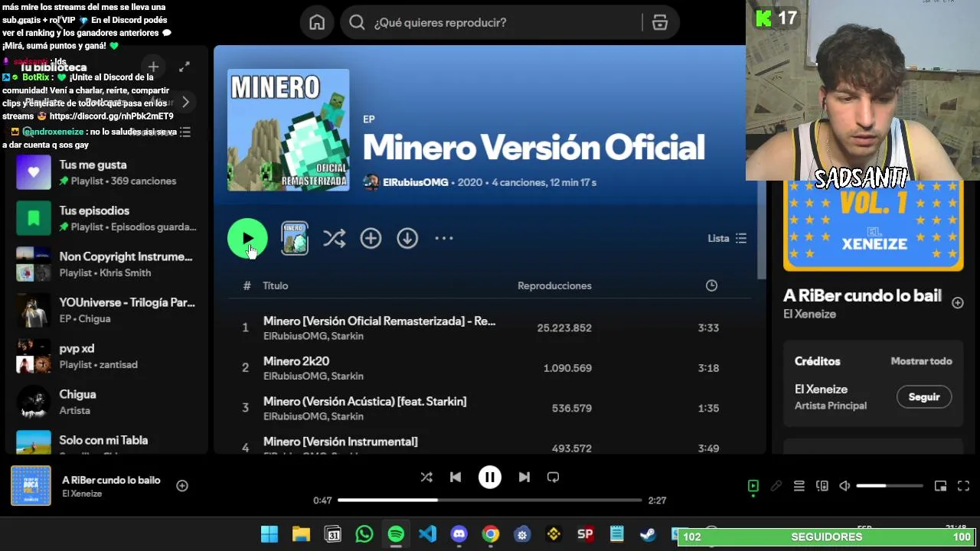Enable shuffle for this EP
The image size is (980, 551).
click(335, 239)
